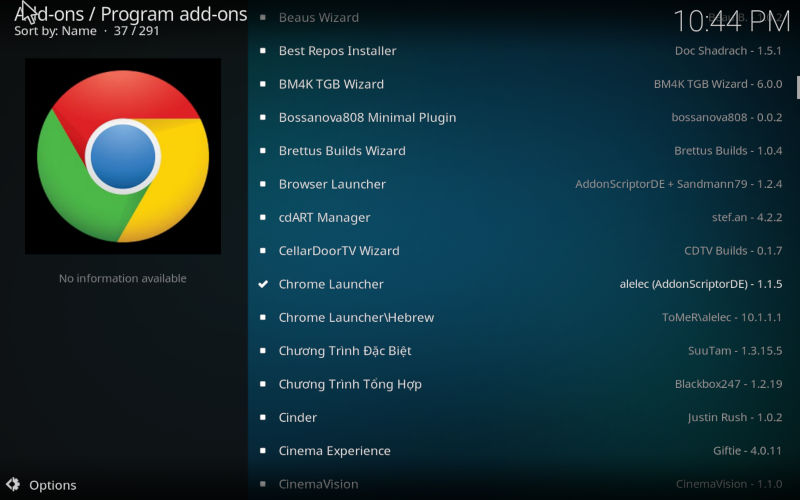Click the Chrome logo thumbnail

[123, 156]
